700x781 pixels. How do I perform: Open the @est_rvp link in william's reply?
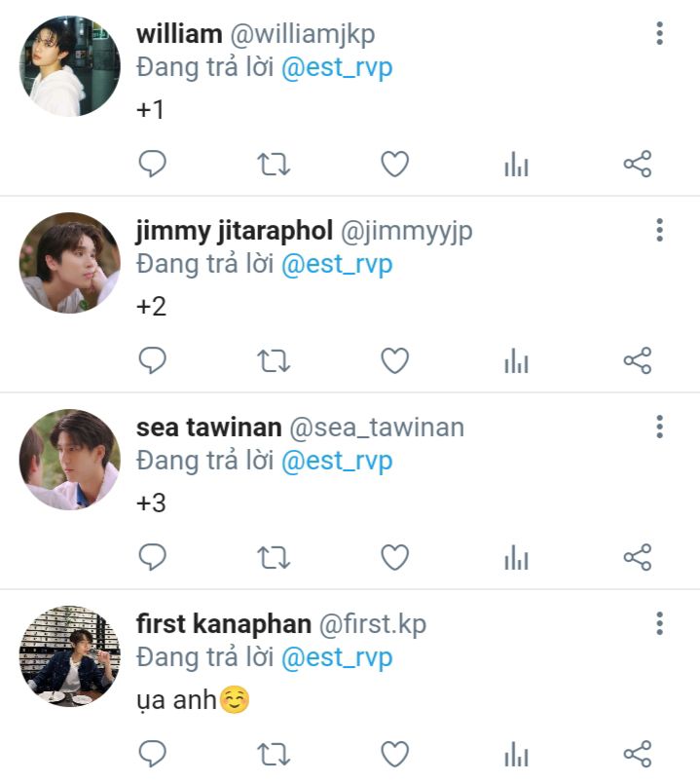337,68
